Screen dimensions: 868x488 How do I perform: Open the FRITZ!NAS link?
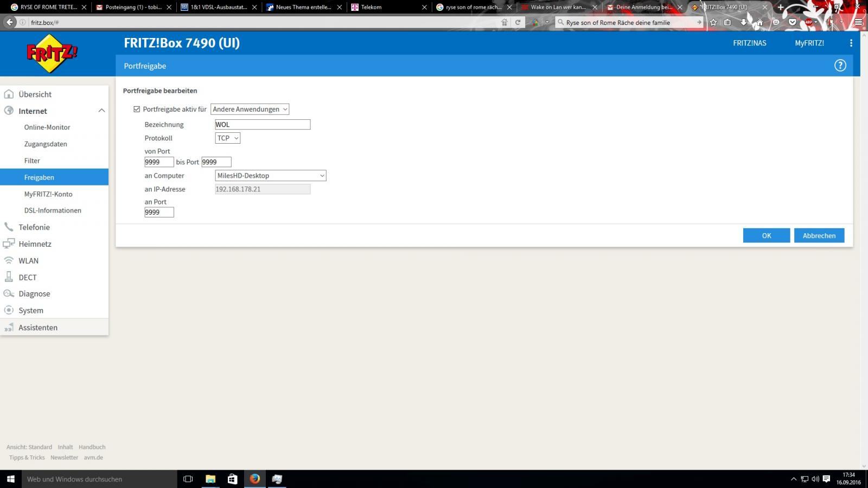tap(749, 43)
